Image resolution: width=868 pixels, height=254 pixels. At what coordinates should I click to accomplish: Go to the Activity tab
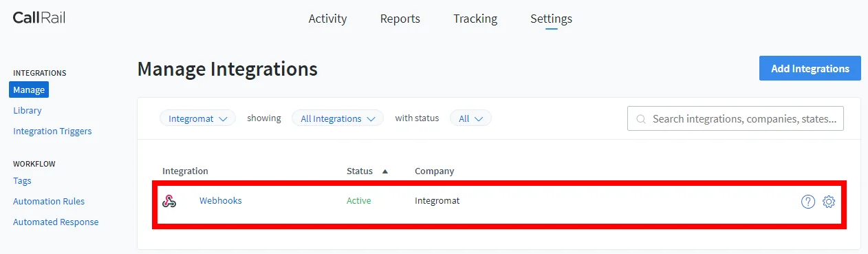(x=327, y=19)
